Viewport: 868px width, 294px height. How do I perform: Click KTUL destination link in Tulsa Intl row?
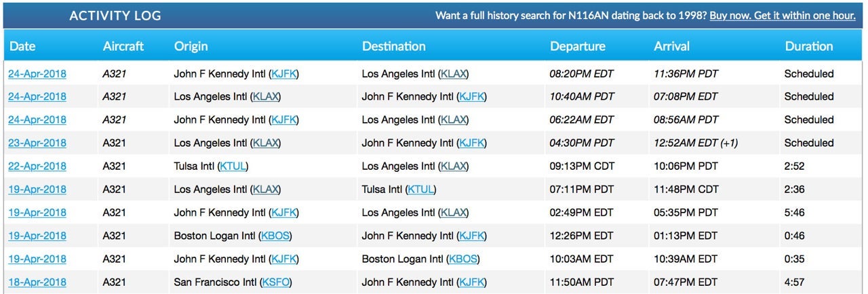click(421, 189)
